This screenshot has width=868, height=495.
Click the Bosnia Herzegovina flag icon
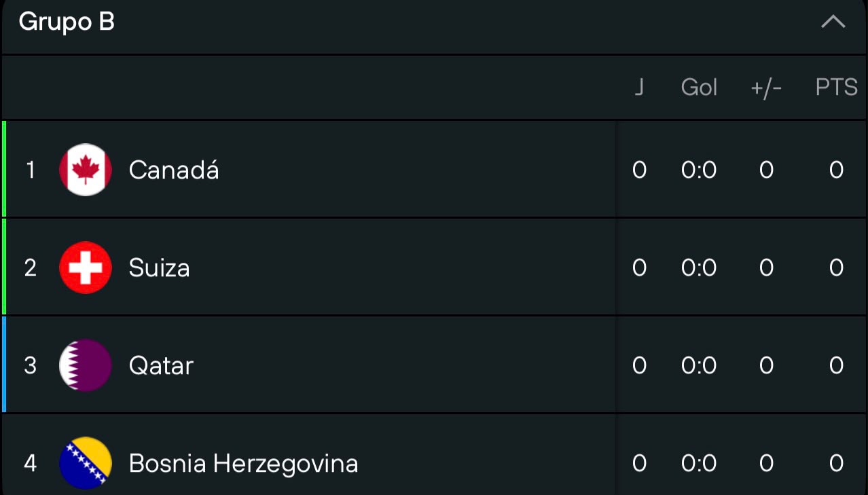86,463
